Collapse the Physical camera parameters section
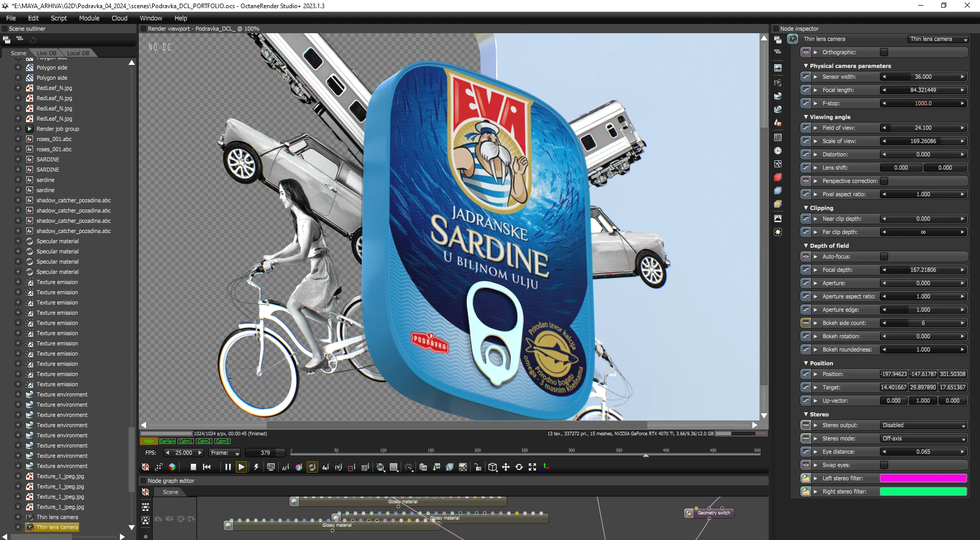The height and width of the screenshot is (540, 980). coord(806,66)
